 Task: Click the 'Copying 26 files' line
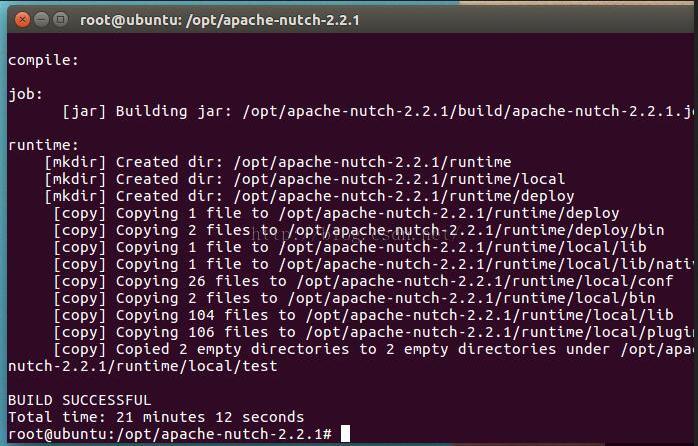click(363, 281)
